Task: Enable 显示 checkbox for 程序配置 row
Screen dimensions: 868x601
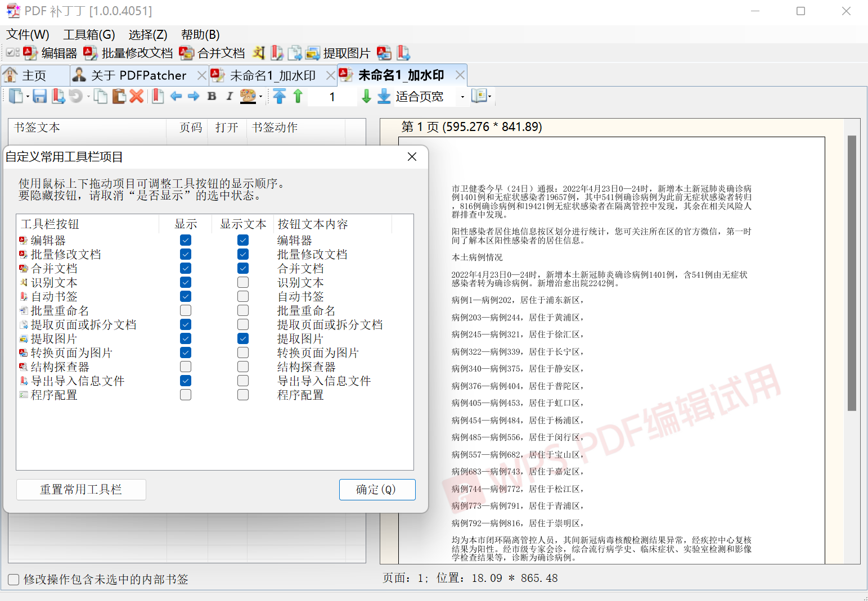Action: pos(186,395)
